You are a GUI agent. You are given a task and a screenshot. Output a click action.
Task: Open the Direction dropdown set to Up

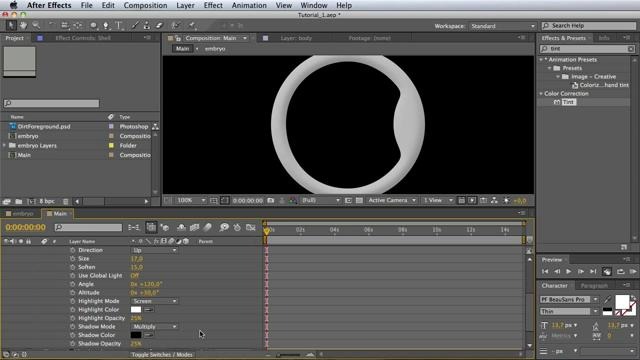(x=154, y=250)
